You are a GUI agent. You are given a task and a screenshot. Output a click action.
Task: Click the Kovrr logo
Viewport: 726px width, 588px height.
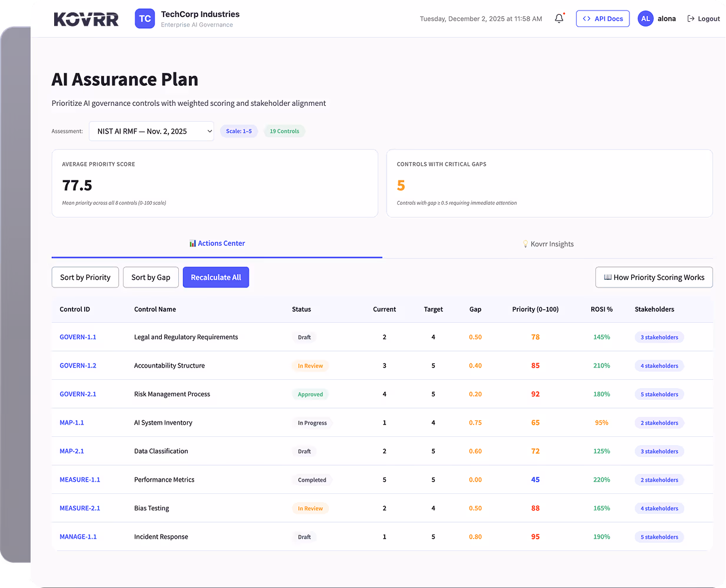tap(86, 18)
